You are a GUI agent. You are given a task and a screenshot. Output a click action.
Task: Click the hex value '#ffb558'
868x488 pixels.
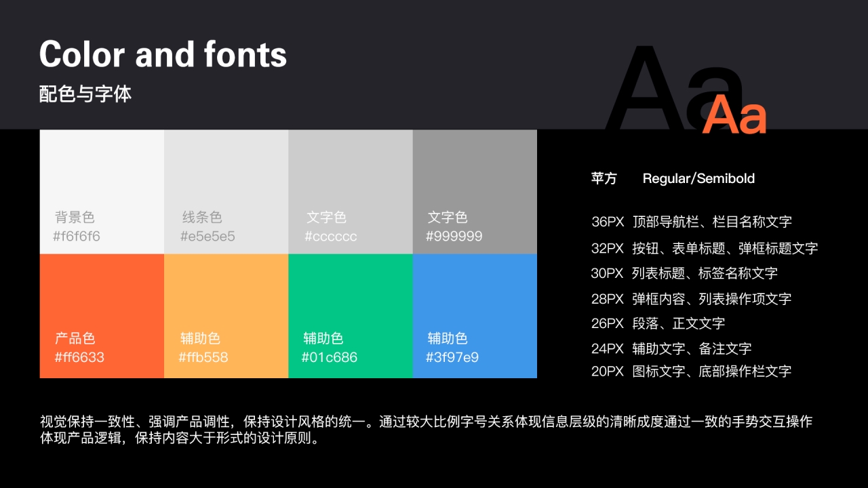(203, 357)
